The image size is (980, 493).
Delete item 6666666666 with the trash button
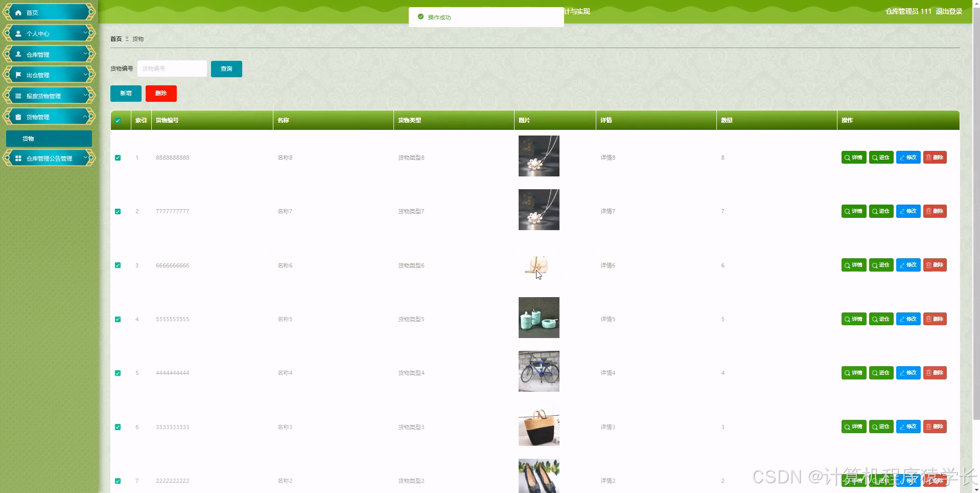(935, 265)
